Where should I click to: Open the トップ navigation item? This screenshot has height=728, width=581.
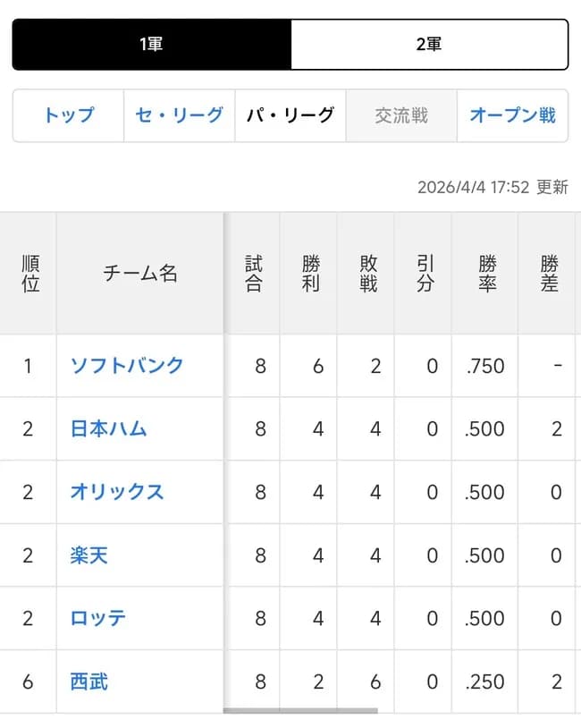coord(67,115)
